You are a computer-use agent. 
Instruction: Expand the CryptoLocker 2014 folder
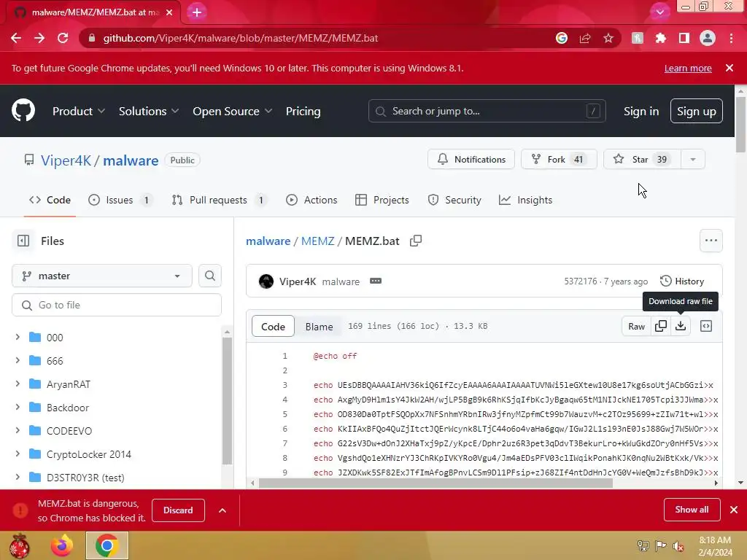coord(18,454)
